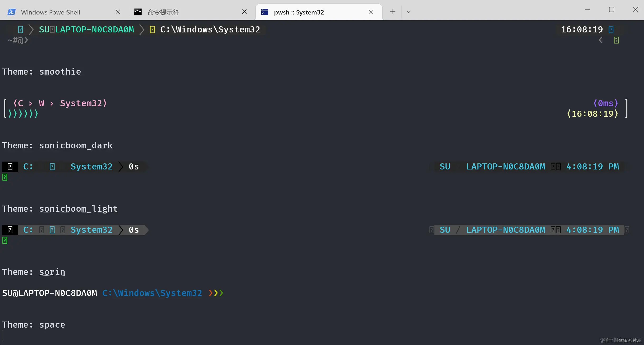Close the Windows PowerShell tab
The width and height of the screenshot is (644, 345).
(x=118, y=12)
